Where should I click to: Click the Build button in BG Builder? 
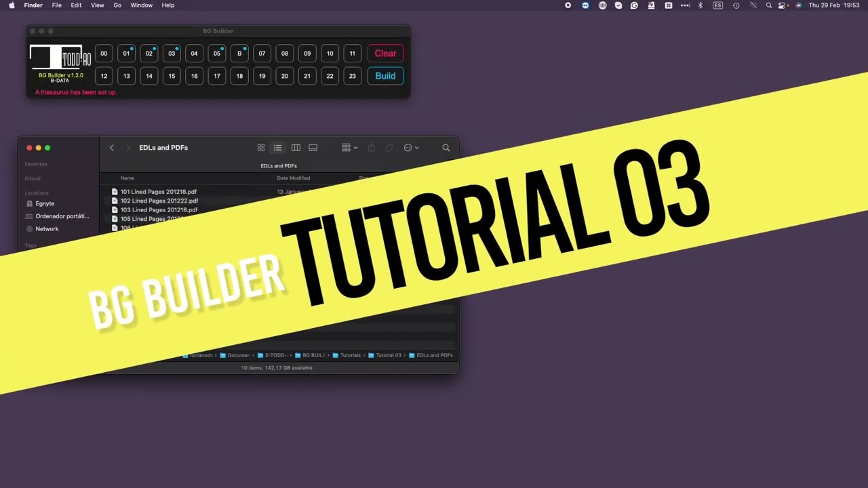click(x=385, y=76)
